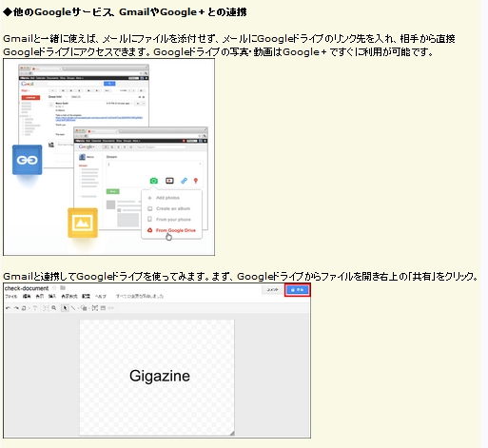Open the 配置 menu
Viewport: 488px width, 448px height.
[x=86, y=297]
